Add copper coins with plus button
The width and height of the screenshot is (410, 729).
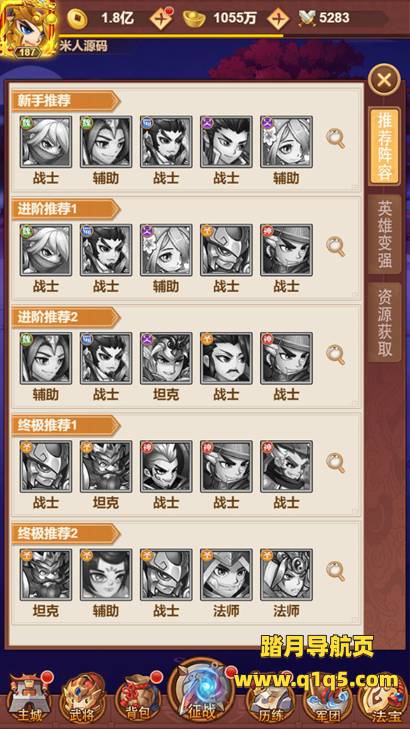pyautogui.click(x=161, y=18)
